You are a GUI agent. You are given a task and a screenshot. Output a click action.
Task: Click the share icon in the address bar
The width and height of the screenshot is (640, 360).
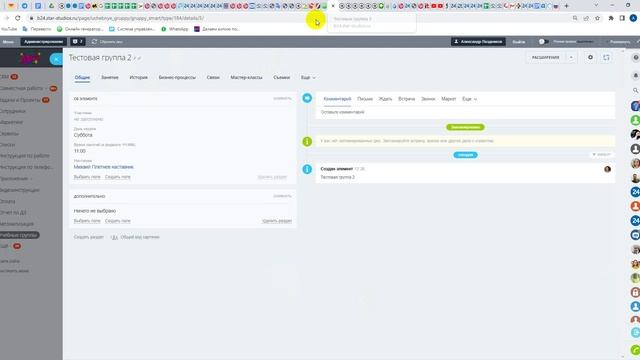(586, 18)
